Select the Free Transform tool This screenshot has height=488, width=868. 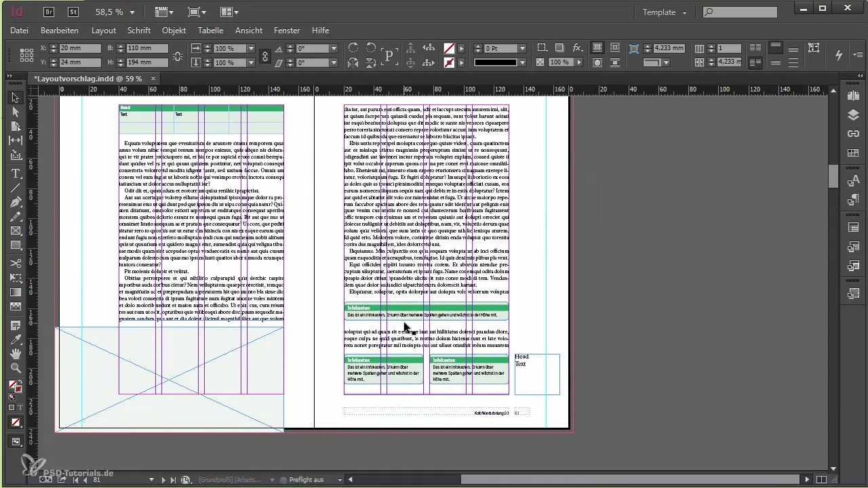[x=16, y=277]
